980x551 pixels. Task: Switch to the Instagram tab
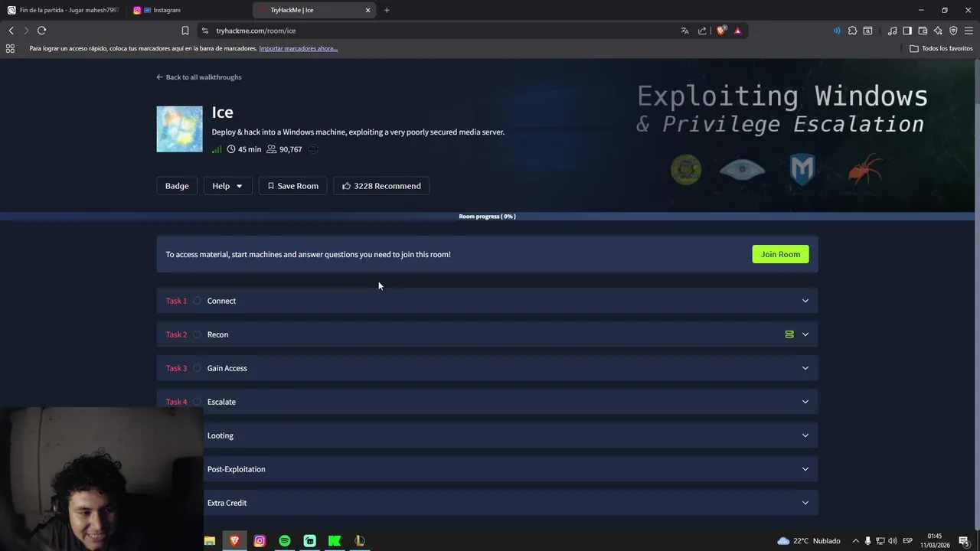188,10
